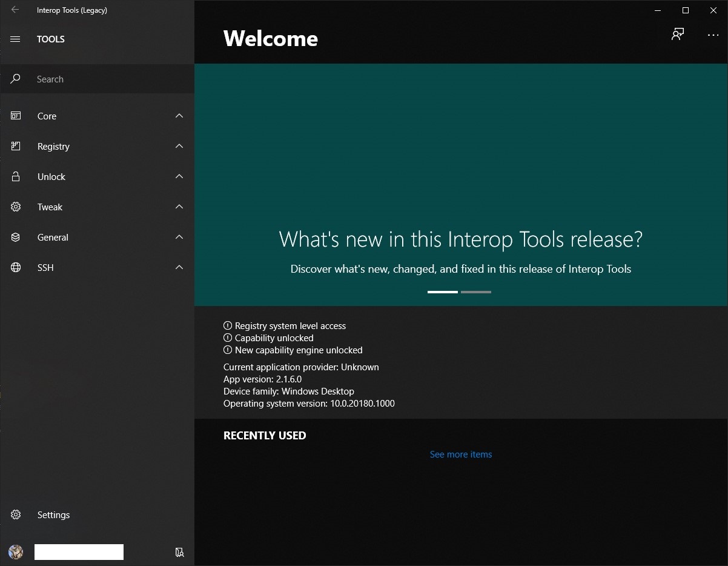Open the feedback icon in header
The height and width of the screenshot is (566, 728).
678,35
